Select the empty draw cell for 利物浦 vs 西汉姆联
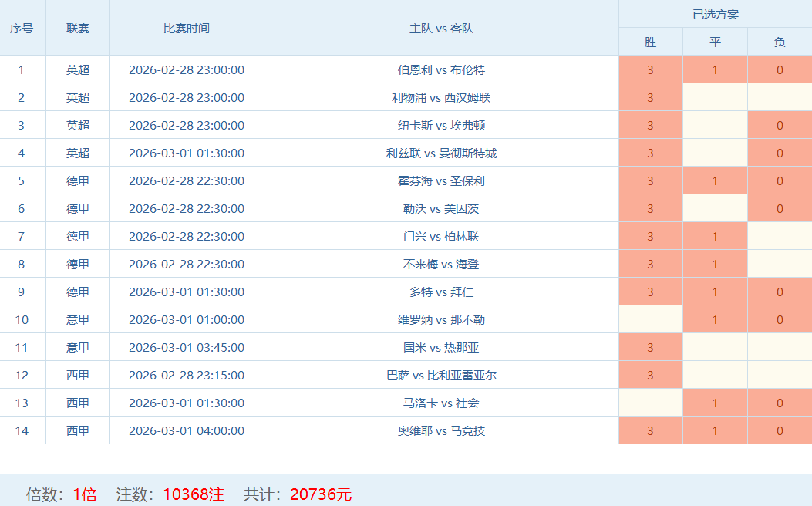This screenshot has width=812, height=506. tap(715, 98)
